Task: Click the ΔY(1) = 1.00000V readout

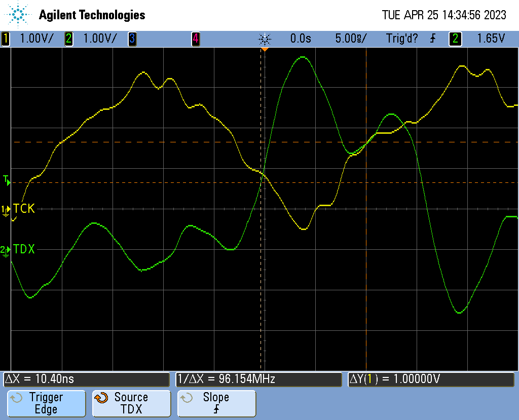Action: (431, 379)
